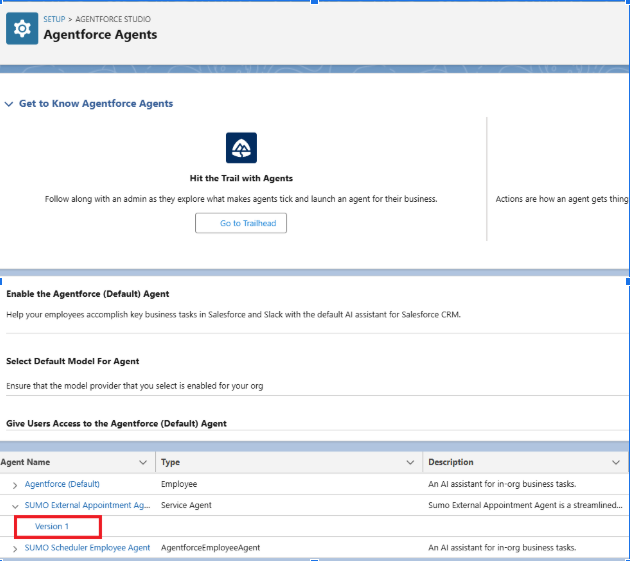The width and height of the screenshot is (630, 561).
Task: Select Version 1 under SUMO External agent
Action: pyautogui.click(x=52, y=526)
